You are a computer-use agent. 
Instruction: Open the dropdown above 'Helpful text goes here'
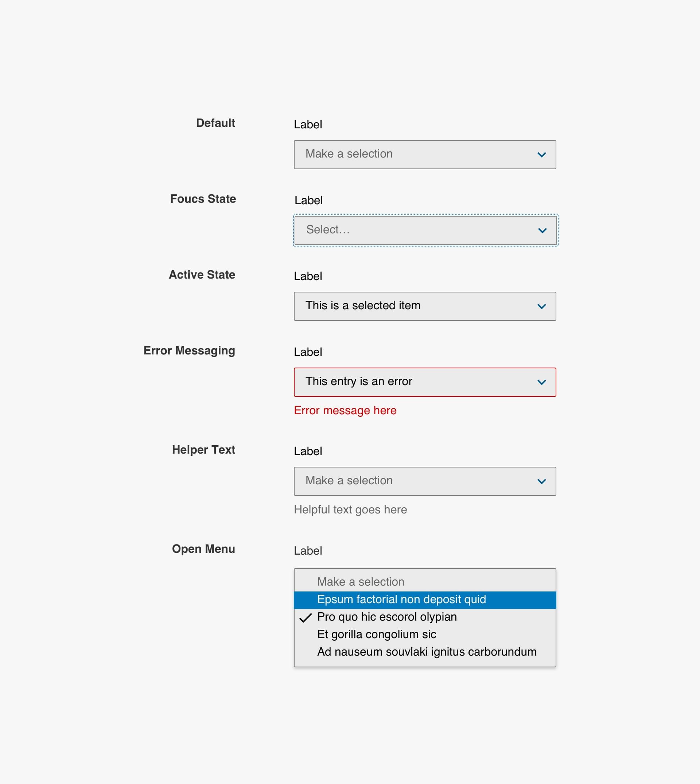[415, 481]
